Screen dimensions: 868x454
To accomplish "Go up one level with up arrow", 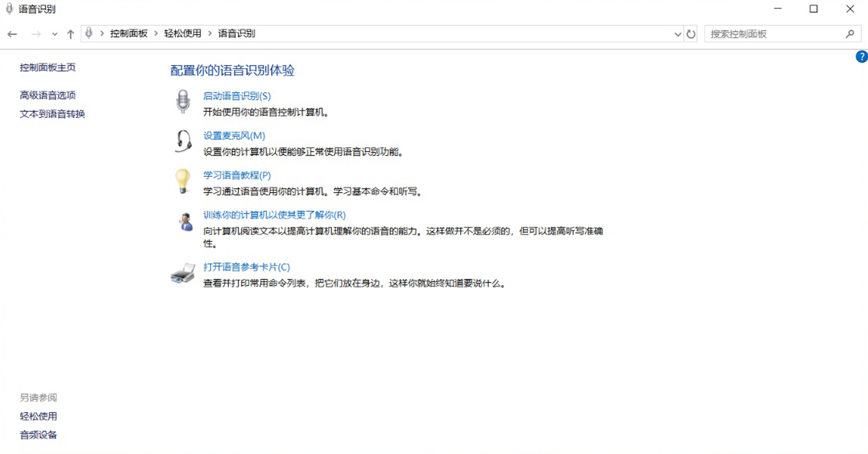I will tap(70, 34).
